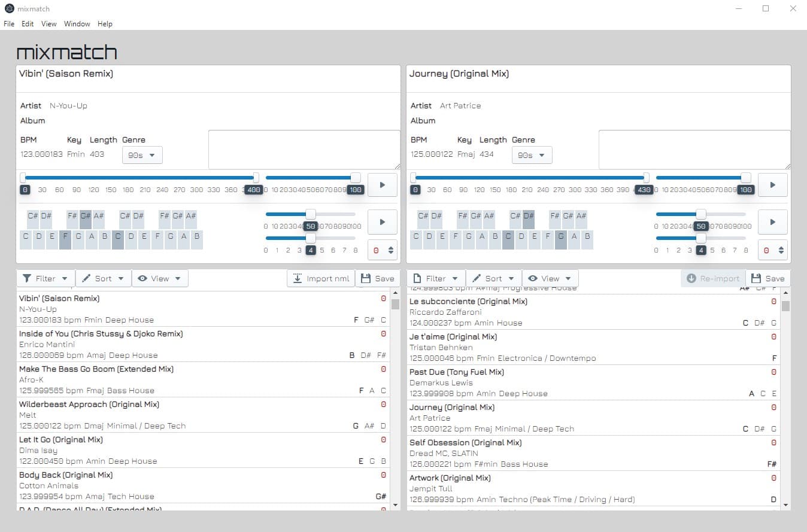Click the Import nml download icon button

[321, 278]
